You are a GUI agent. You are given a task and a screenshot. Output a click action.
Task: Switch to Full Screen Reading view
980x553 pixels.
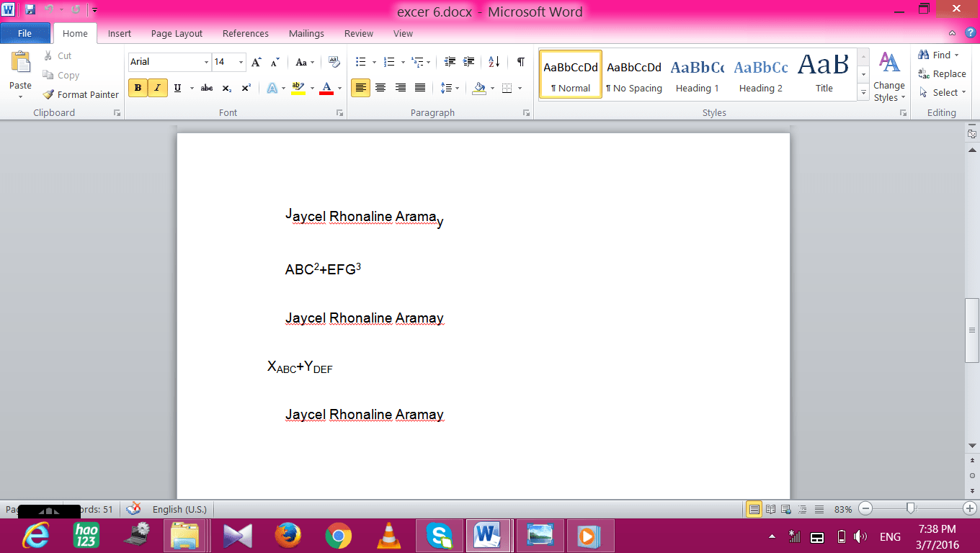click(x=770, y=509)
